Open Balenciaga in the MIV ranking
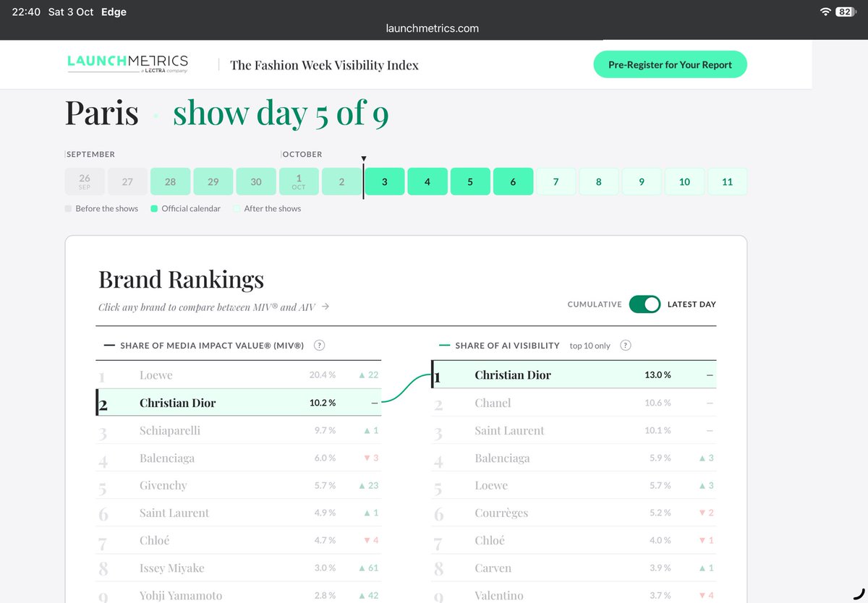 point(239,458)
